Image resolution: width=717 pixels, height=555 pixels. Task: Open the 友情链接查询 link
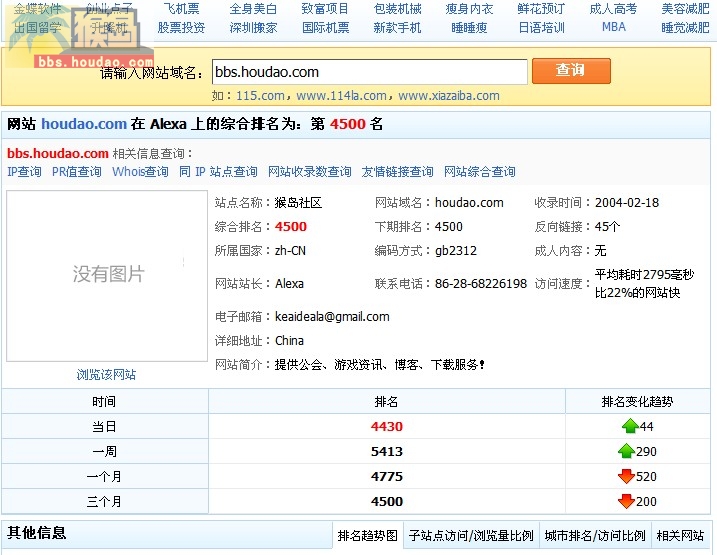[x=397, y=171]
